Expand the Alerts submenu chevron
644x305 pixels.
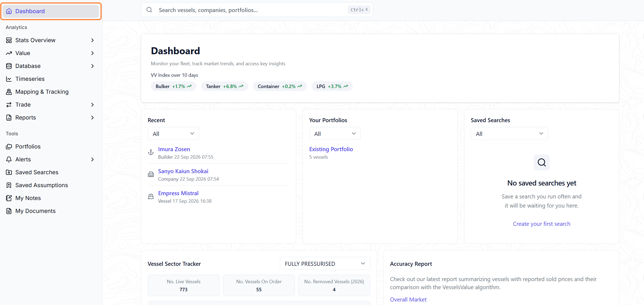click(92, 159)
